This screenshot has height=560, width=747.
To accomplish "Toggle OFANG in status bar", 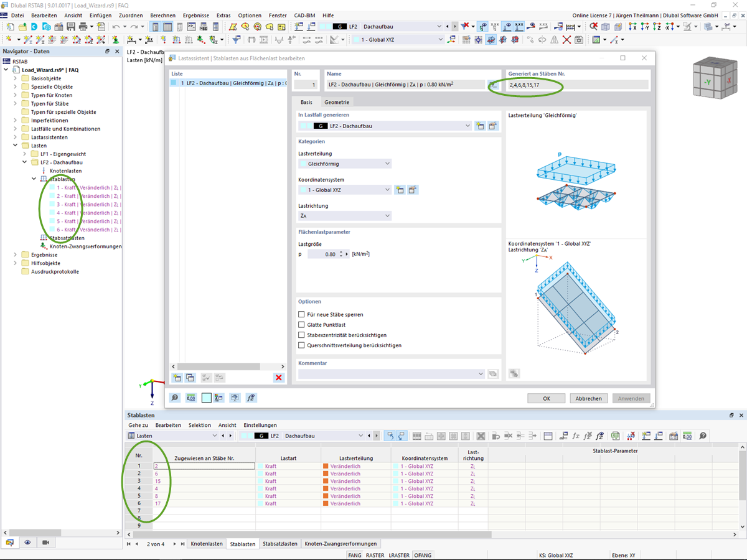I will pos(423,555).
